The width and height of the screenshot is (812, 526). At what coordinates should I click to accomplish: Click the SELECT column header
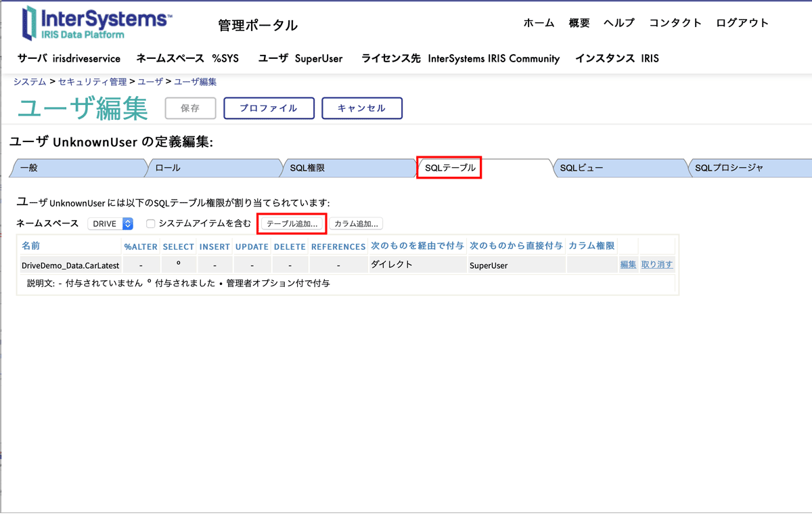(179, 246)
